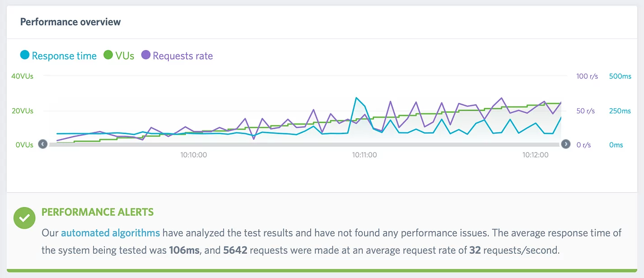Expand the Performance overview panel
Viewport: 644px width, 278px height.
[70, 21]
